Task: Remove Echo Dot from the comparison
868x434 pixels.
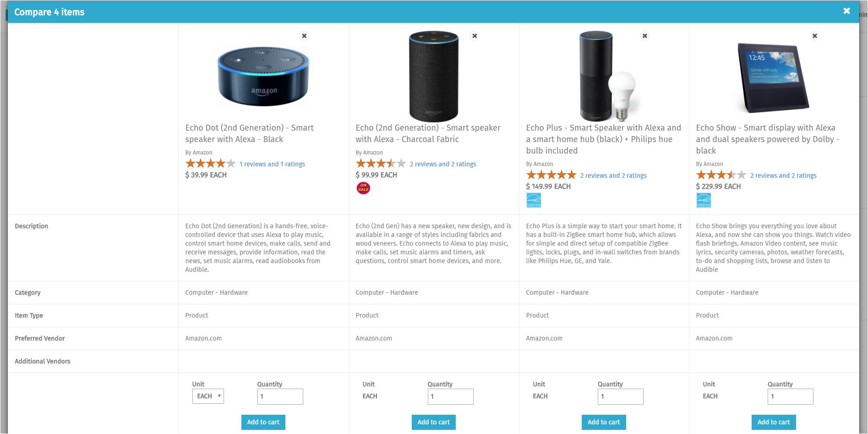Action: (x=304, y=36)
